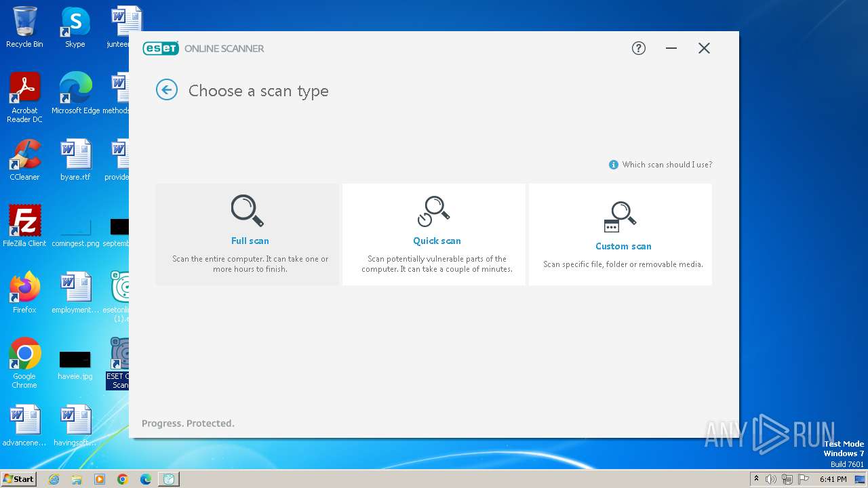
Task: Click the Quick scan title
Action: tap(437, 241)
